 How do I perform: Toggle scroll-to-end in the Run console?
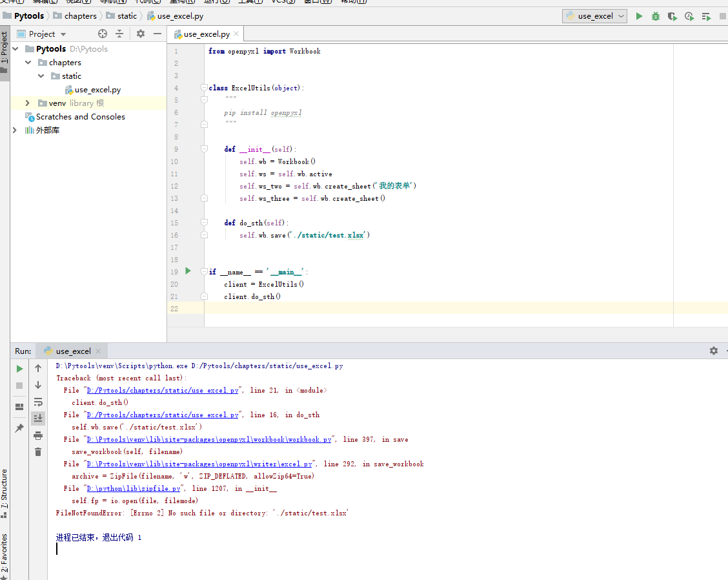38,419
